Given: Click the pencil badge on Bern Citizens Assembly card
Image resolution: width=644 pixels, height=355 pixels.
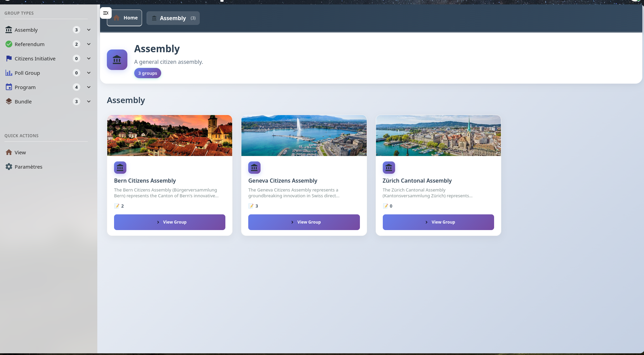Looking at the screenshot, I should [x=116, y=206].
